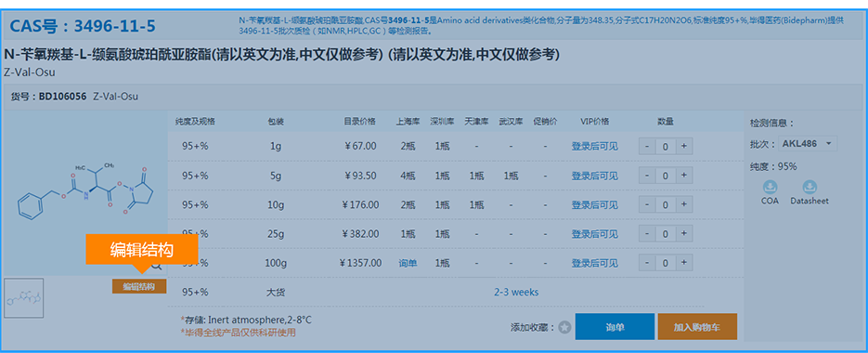Click the 2-3 weeks lead time link
This screenshot has height=353, width=868.
pyautogui.click(x=516, y=292)
